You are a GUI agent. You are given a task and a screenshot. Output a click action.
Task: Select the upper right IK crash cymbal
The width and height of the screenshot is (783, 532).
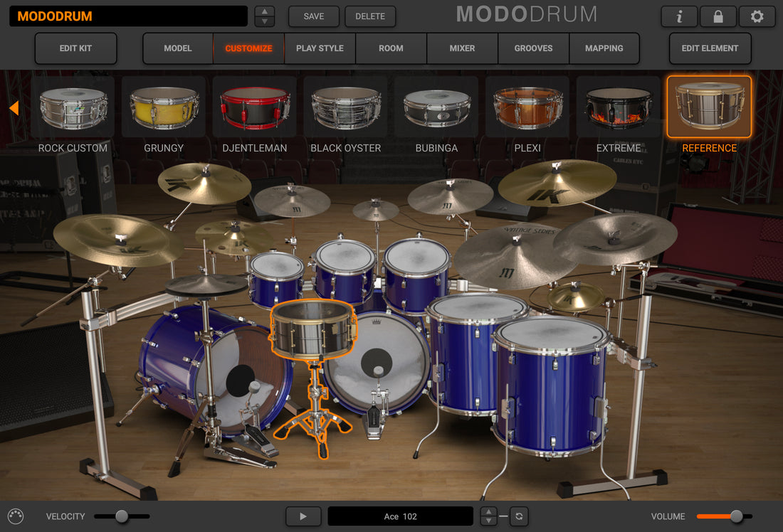pos(557,183)
